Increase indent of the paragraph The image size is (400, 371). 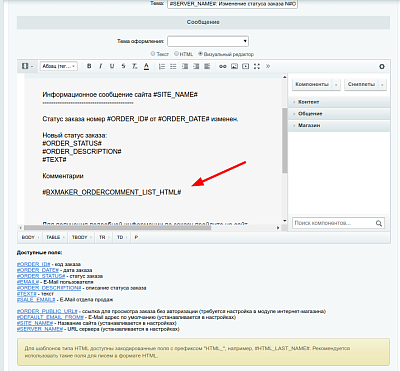coord(196,66)
